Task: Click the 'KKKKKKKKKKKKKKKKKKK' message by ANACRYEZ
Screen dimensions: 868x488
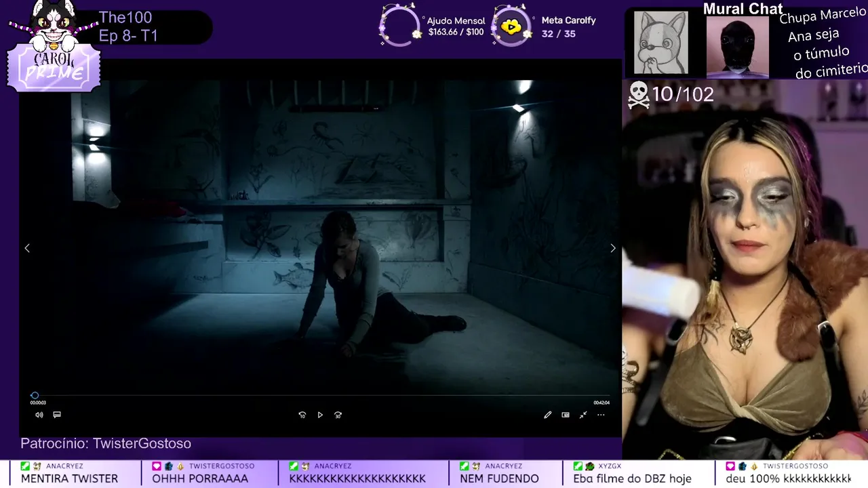Action: [x=357, y=479]
